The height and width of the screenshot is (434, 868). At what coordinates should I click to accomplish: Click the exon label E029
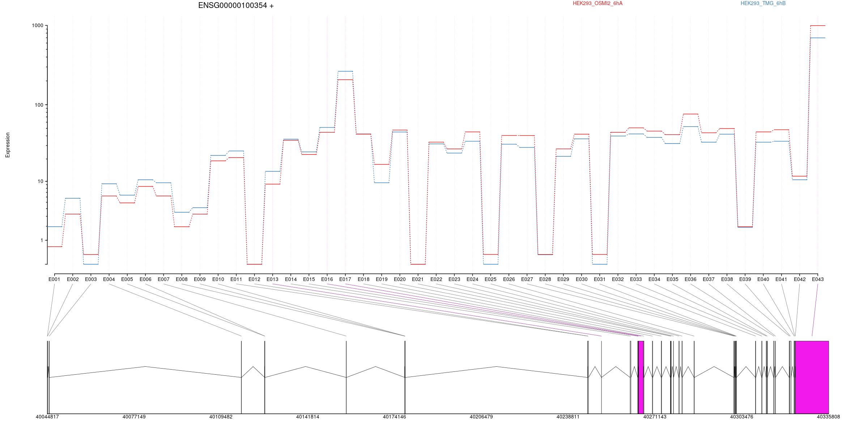[563, 279]
